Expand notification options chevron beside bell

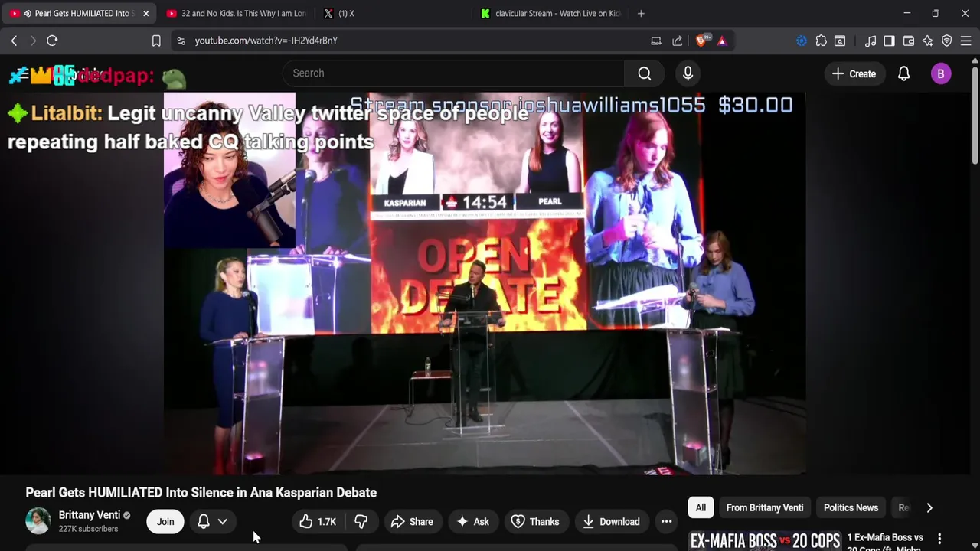(222, 522)
